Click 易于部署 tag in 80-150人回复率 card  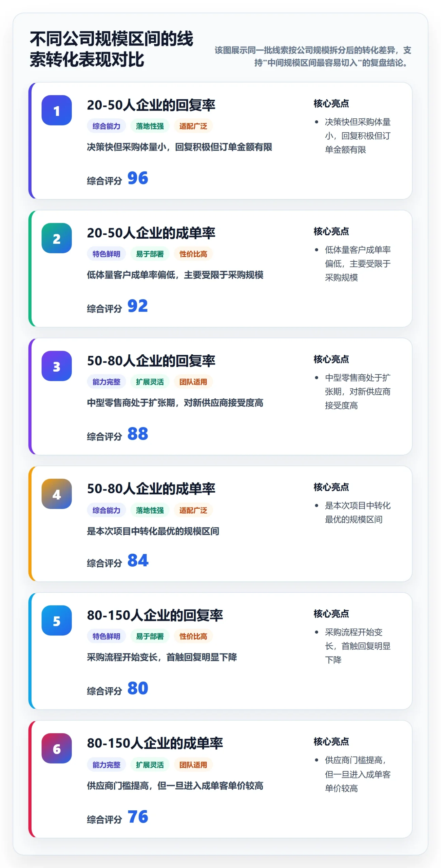point(150,636)
